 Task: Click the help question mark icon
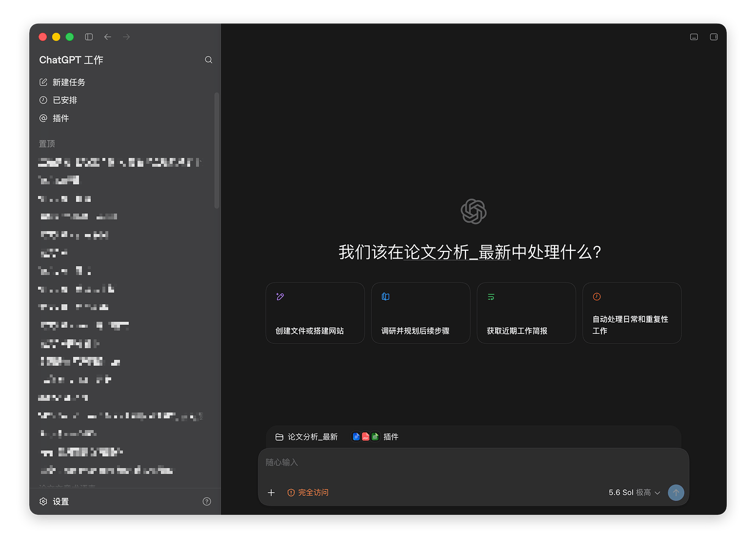click(x=207, y=502)
